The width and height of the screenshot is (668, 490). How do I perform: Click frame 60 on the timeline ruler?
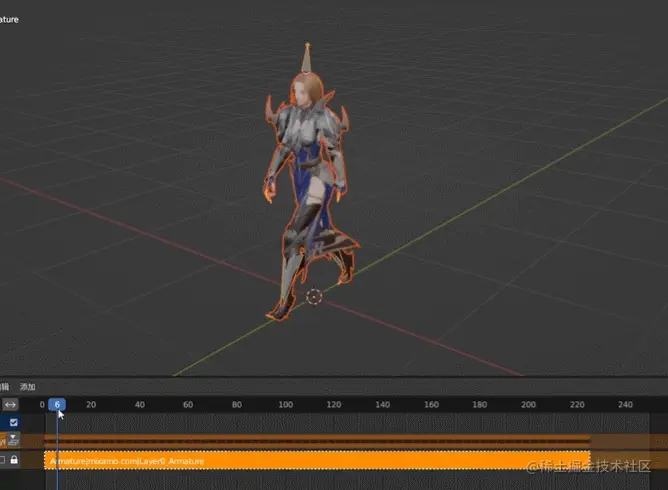pyautogui.click(x=188, y=404)
